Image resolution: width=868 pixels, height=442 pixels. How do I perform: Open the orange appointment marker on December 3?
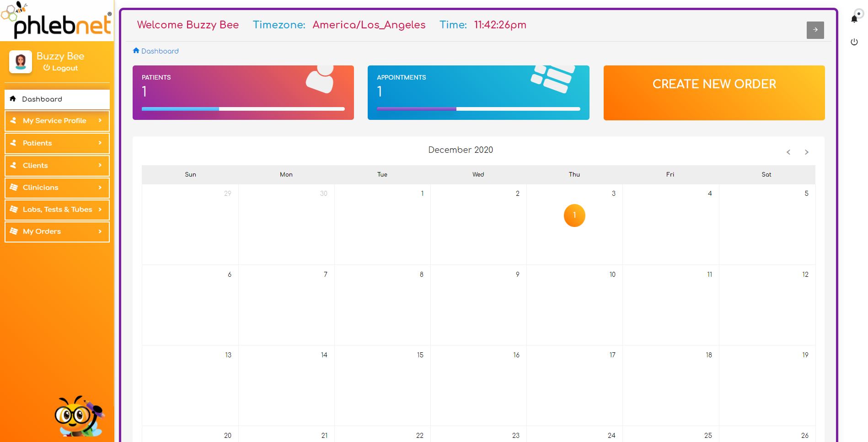pyautogui.click(x=574, y=216)
